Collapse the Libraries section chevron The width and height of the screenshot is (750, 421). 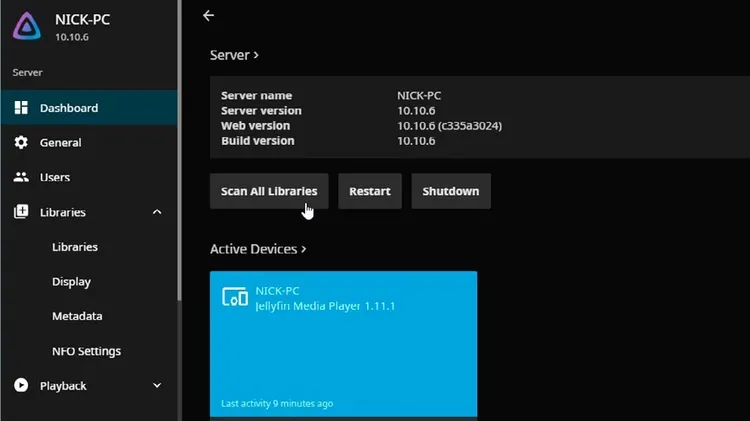pos(157,212)
